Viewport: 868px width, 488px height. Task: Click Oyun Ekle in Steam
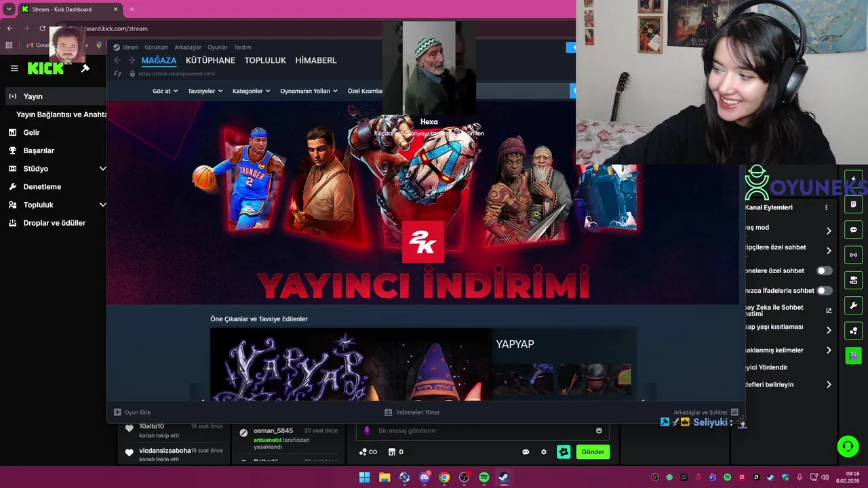point(132,412)
